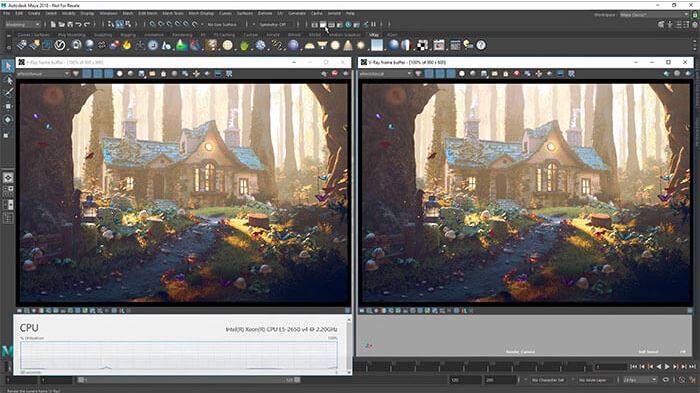Image resolution: width=700 pixels, height=393 pixels.
Task: Open the Windows menu
Action: point(108,13)
